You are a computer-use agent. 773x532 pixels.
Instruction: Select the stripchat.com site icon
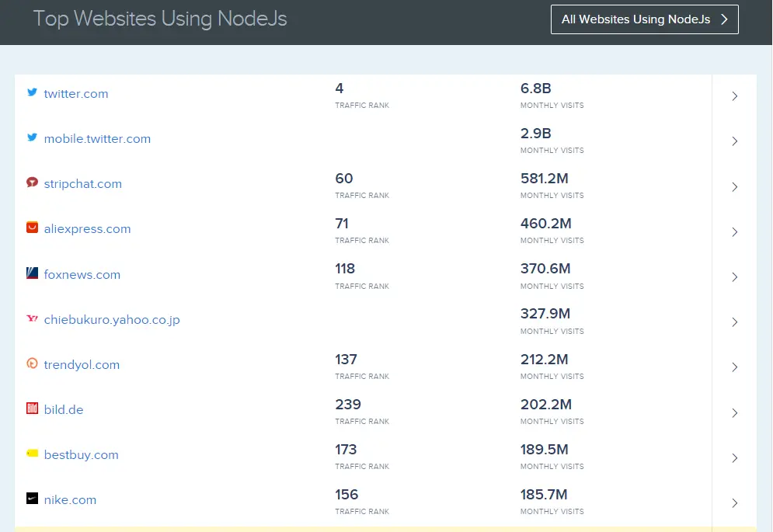click(x=31, y=183)
